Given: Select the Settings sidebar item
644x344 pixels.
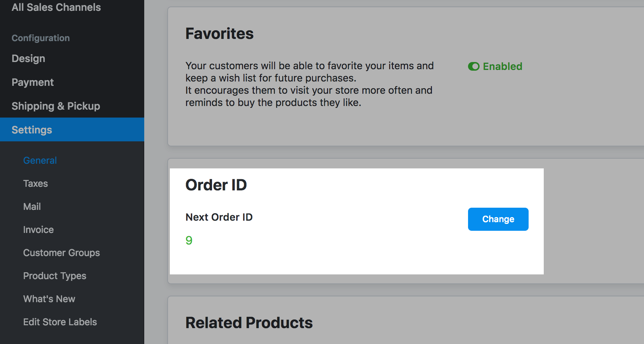Looking at the screenshot, I should (32, 130).
